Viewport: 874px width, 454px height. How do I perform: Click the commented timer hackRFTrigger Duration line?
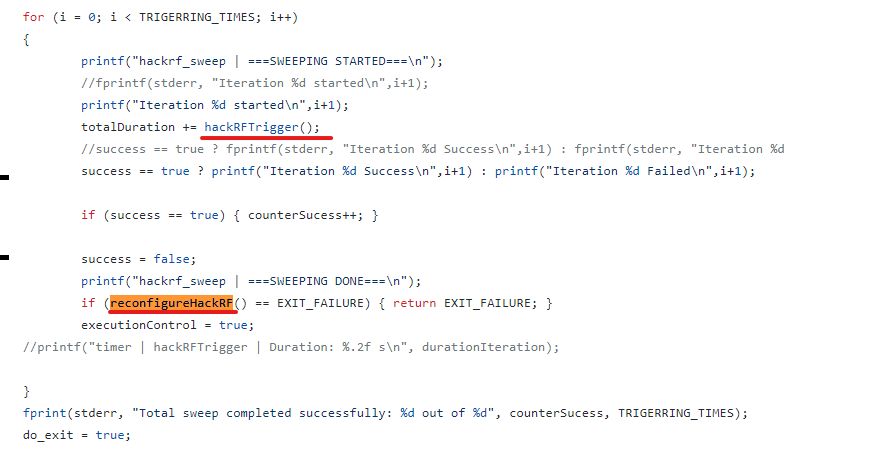(x=291, y=347)
